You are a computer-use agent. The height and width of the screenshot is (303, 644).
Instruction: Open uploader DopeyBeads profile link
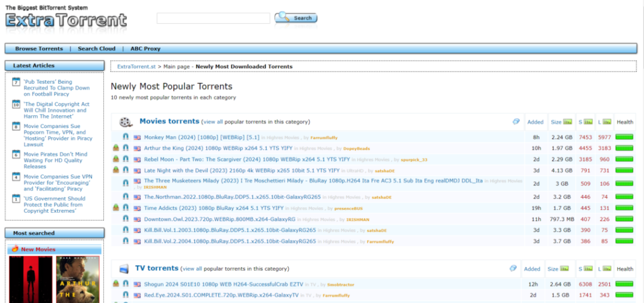coord(357,149)
